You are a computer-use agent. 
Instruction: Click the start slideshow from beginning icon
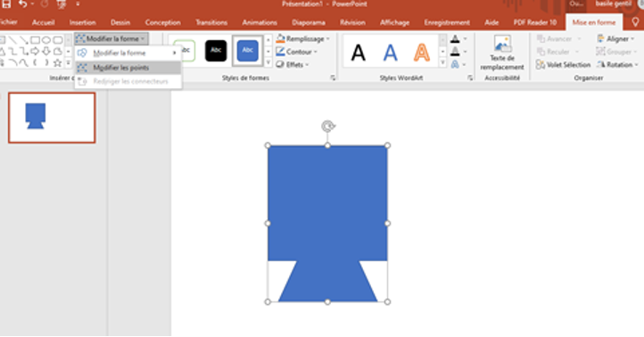coord(62,4)
